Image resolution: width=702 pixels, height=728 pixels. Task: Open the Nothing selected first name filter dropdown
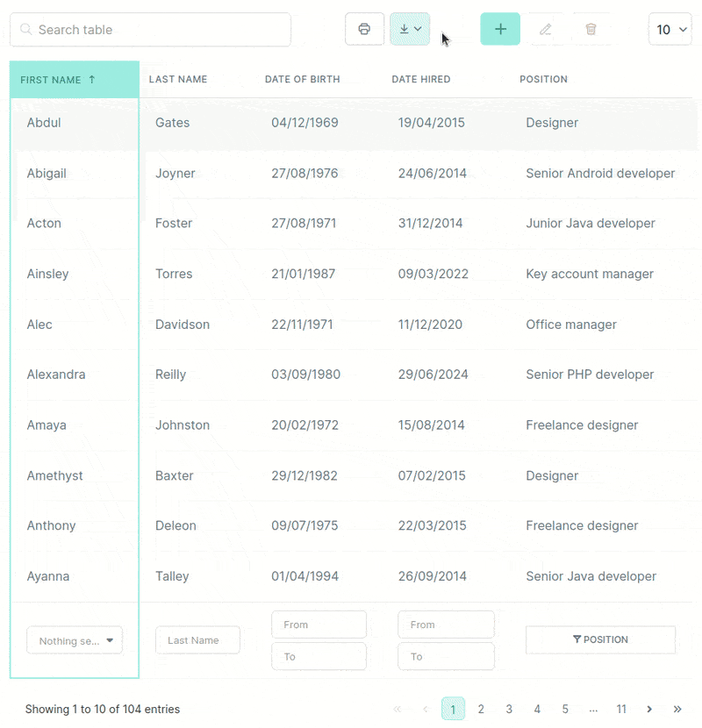pyautogui.click(x=75, y=640)
